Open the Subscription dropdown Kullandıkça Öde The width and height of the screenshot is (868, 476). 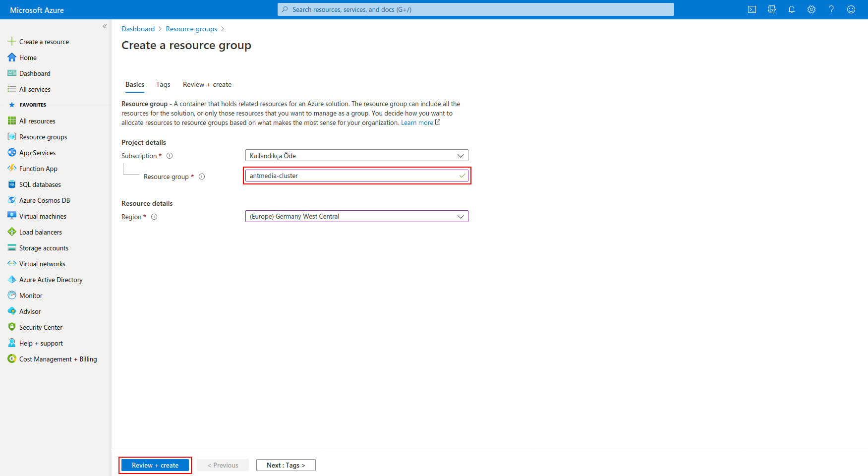[357, 156]
